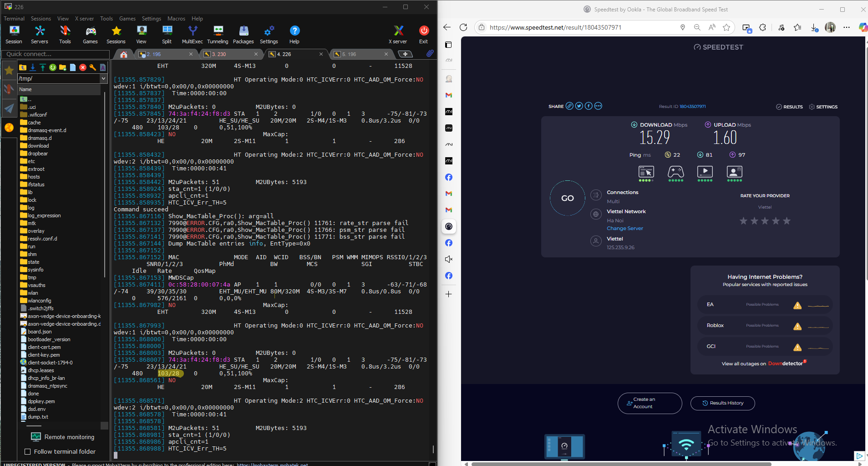
Task: Click the paperclip icon right of the tabs
Action: pyautogui.click(x=430, y=54)
